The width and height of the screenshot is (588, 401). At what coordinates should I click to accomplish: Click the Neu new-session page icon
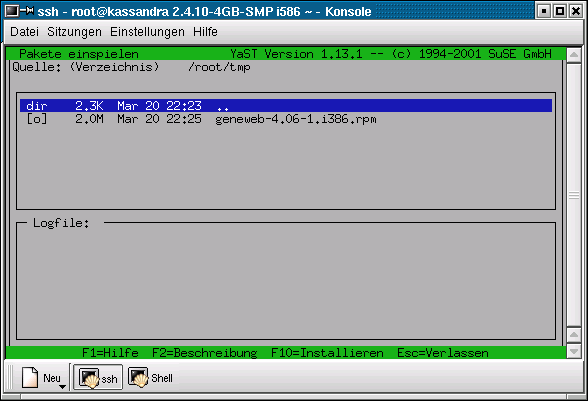pyautogui.click(x=30, y=377)
